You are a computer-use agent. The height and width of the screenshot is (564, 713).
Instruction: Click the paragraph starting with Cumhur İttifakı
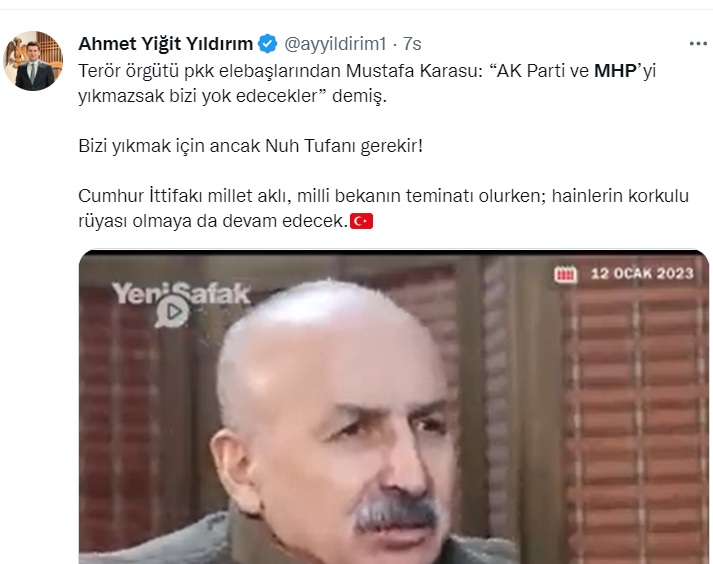[x=383, y=208]
